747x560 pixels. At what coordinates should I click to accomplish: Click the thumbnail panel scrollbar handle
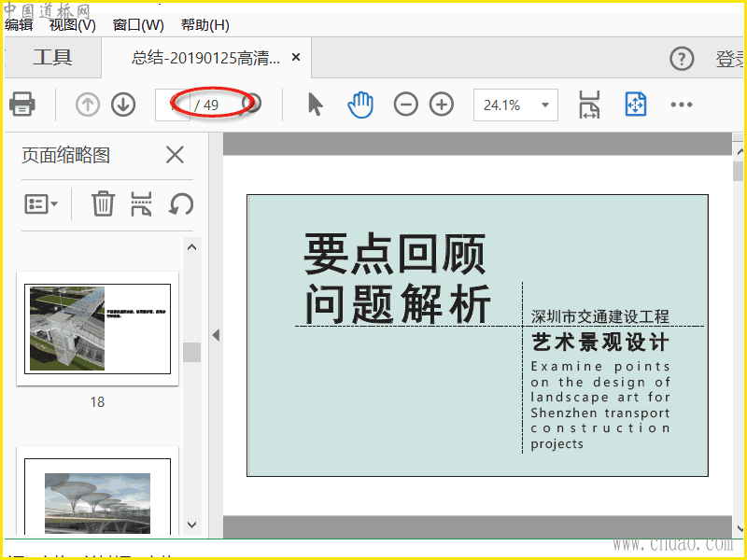(x=191, y=352)
